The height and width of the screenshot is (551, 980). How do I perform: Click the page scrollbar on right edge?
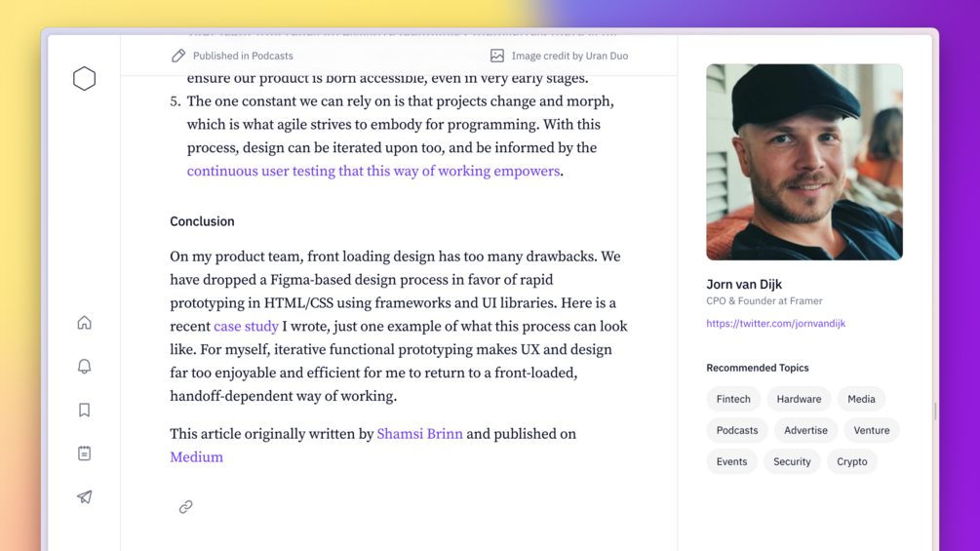[935, 412]
